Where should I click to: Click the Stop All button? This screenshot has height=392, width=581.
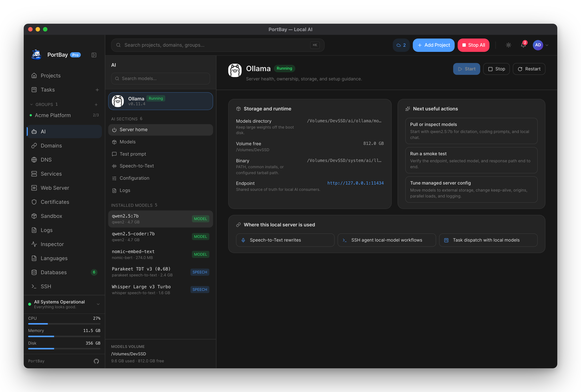click(x=473, y=45)
